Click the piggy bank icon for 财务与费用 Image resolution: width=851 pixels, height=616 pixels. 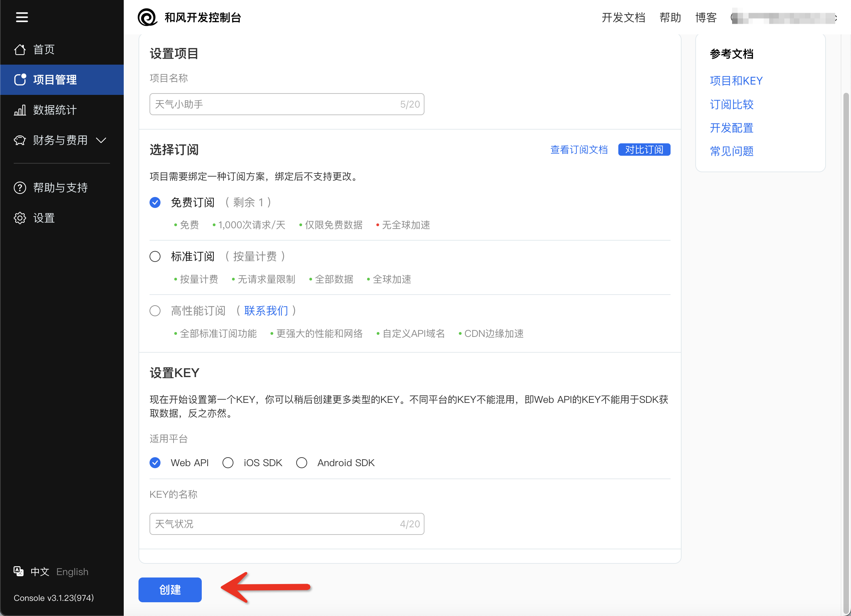click(x=20, y=140)
